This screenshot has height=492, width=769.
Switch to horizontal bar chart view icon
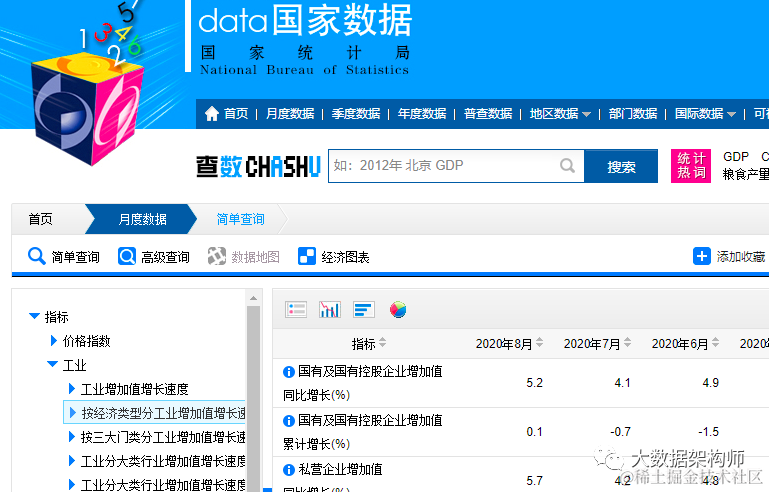tap(364, 310)
